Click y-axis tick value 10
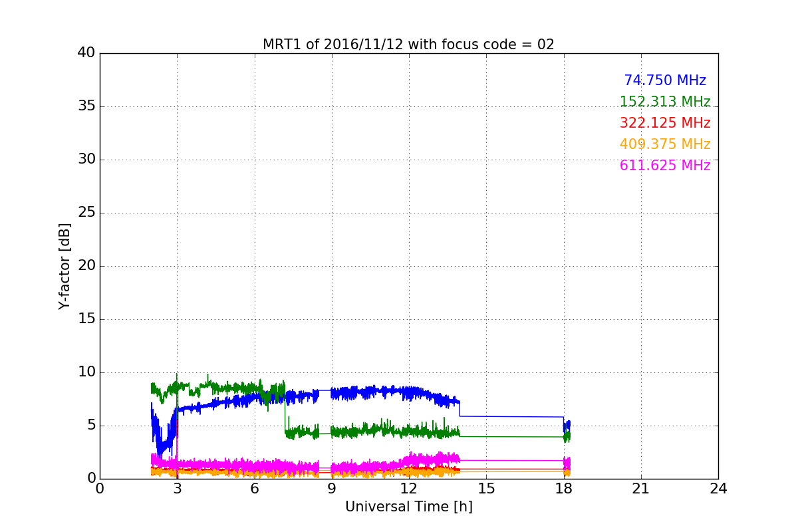The image size is (798, 532). click(x=86, y=372)
